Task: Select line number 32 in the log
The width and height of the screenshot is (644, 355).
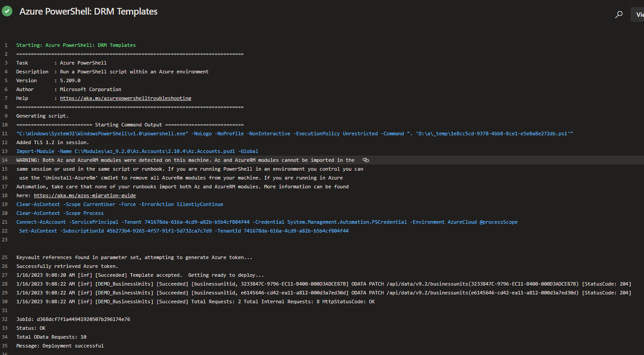Action: click(5, 319)
